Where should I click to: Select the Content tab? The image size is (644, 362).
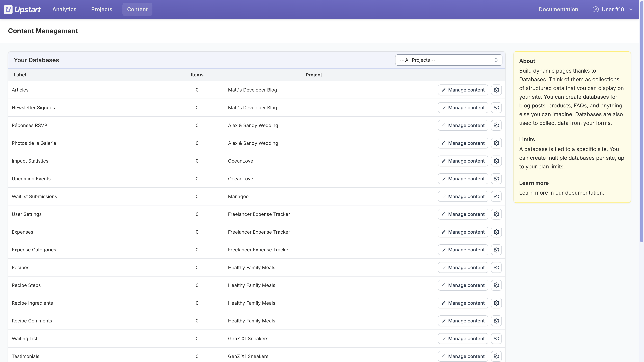click(x=137, y=10)
